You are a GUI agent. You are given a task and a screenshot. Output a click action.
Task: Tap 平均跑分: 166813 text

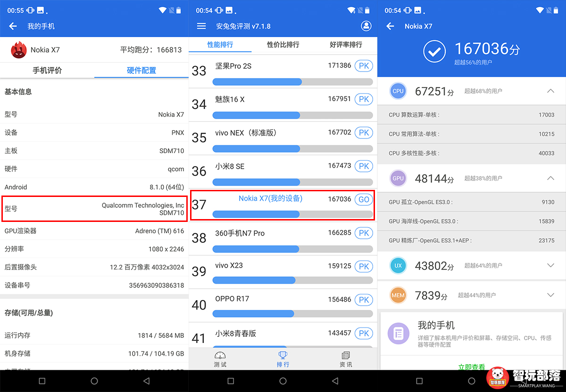(151, 50)
